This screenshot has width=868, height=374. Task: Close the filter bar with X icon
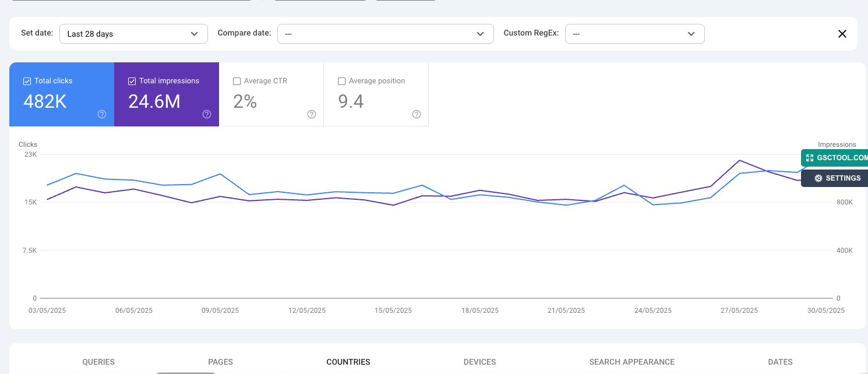tap(842, 34)
